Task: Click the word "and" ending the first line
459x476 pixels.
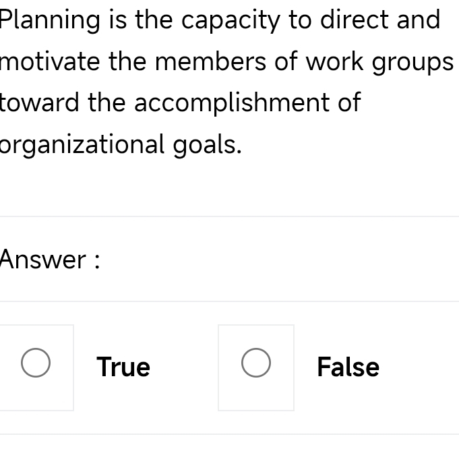Action: pos(418,20)
